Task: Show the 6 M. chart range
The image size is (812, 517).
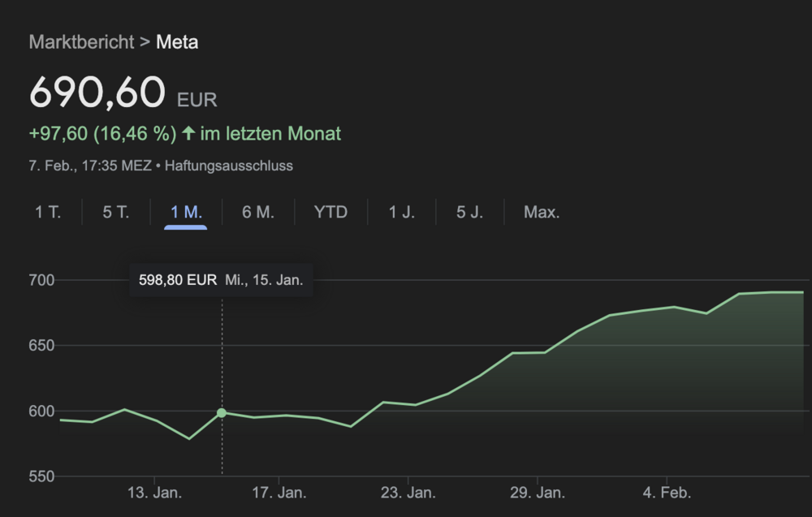Action: tap(258, 213)
